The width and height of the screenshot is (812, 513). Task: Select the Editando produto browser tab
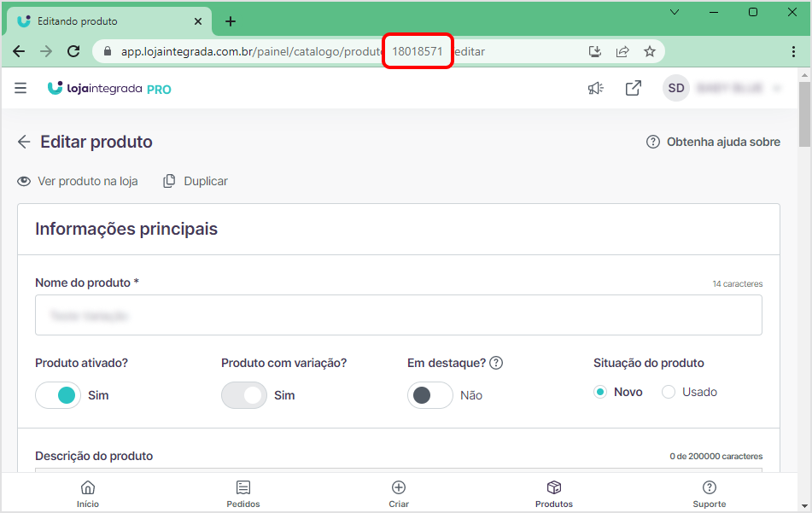pos(109,21)
